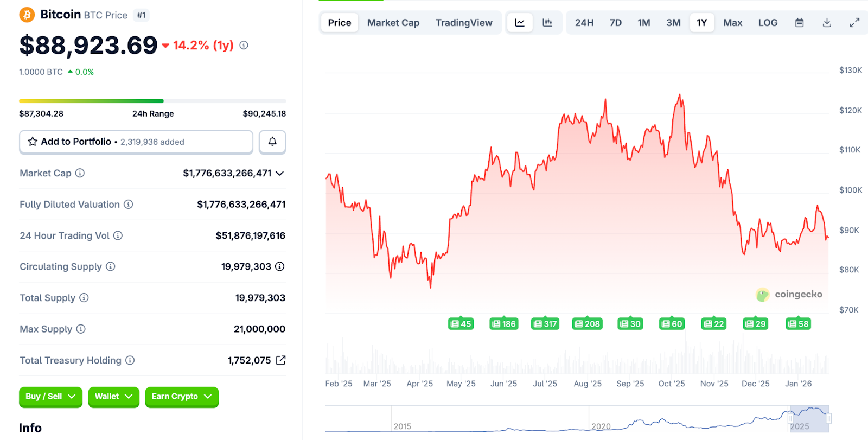Select the 3M time range
Image resolution: width=868 pixels, height=440 pixels.
point(673,23)
